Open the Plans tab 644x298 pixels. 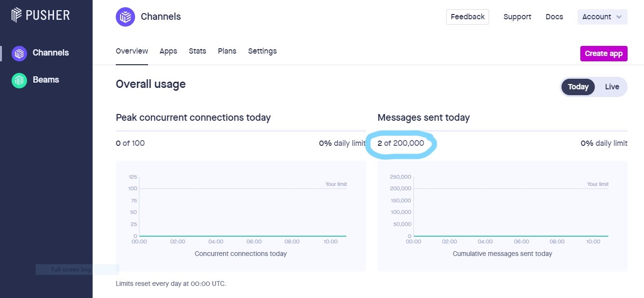[x=227, y=51]
